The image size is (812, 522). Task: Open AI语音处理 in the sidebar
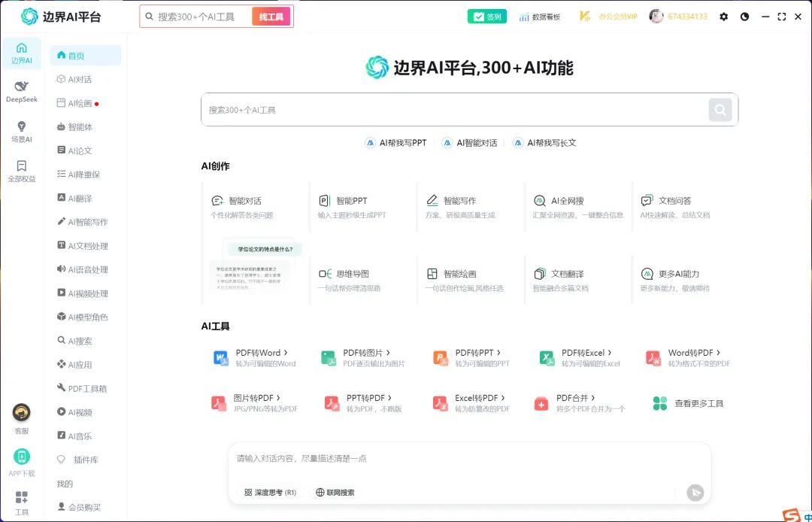pyautogui.click(x=86, y=270)
